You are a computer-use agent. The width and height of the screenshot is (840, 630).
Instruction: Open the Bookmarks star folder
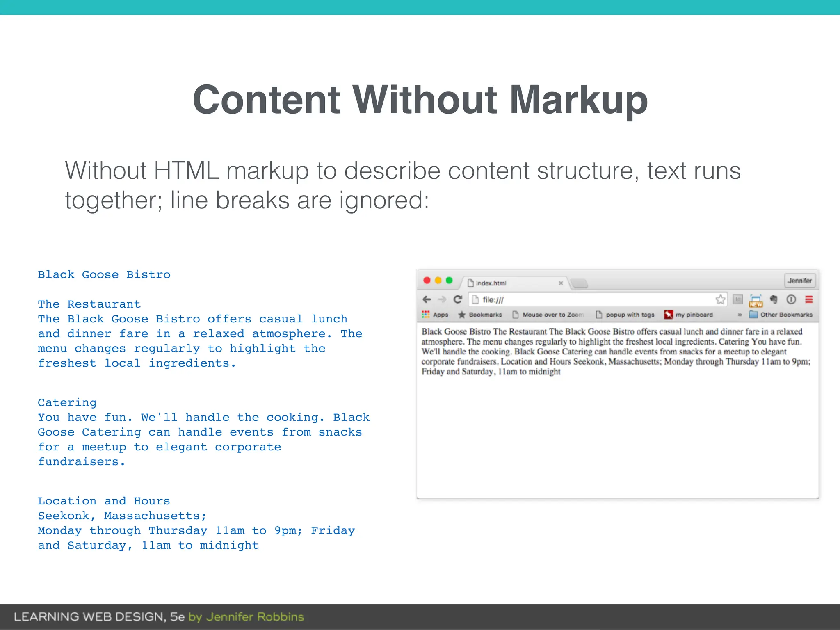[x=480, y=315]
